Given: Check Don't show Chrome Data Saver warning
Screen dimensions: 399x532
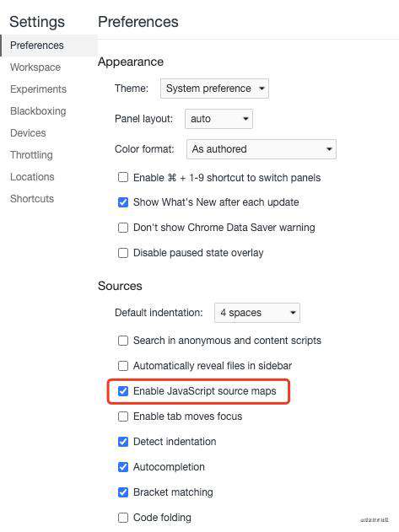Looking at the screenshot, I should 123,228.
